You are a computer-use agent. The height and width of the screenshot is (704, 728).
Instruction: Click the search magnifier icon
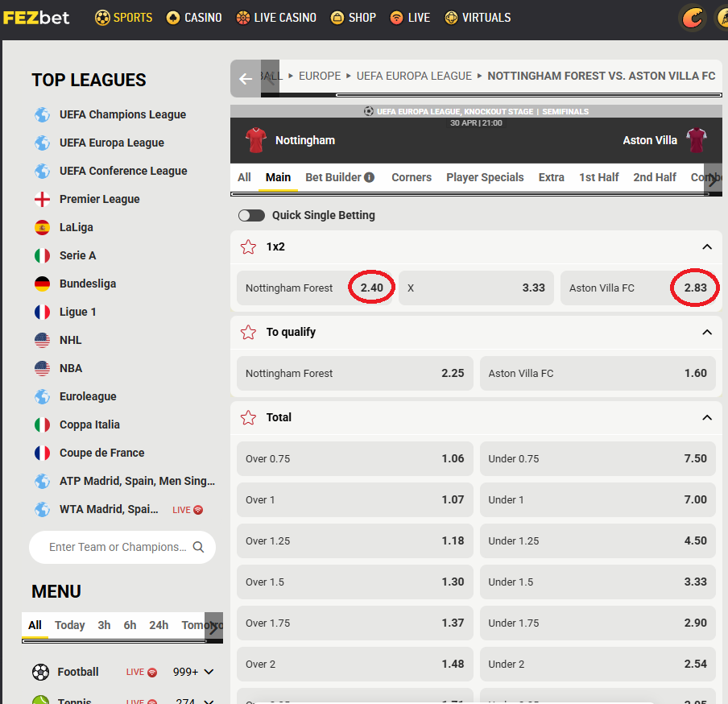(198, 547)
